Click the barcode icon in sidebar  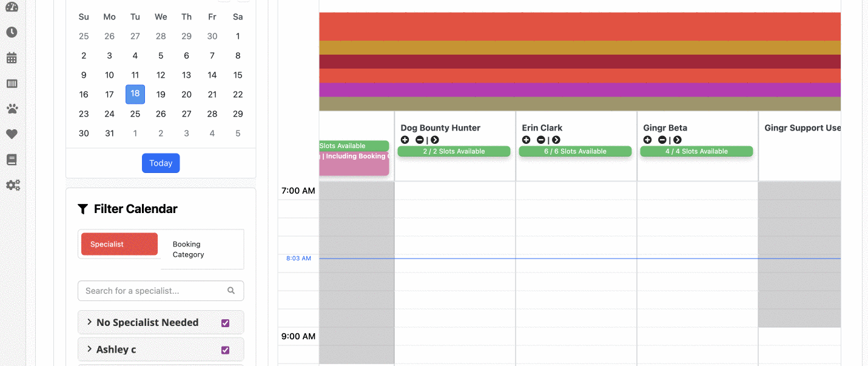tap(12, 83)
